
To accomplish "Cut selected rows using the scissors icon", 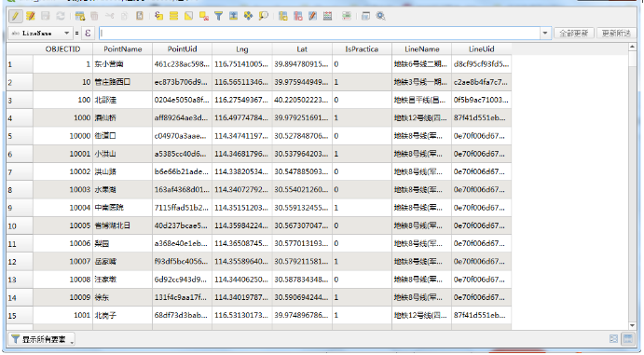I will click(x=109, y=16).
